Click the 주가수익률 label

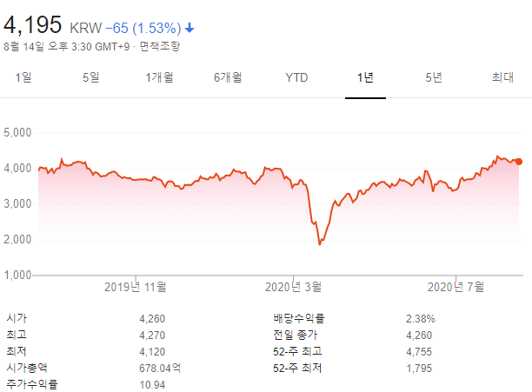coord(32,384)
